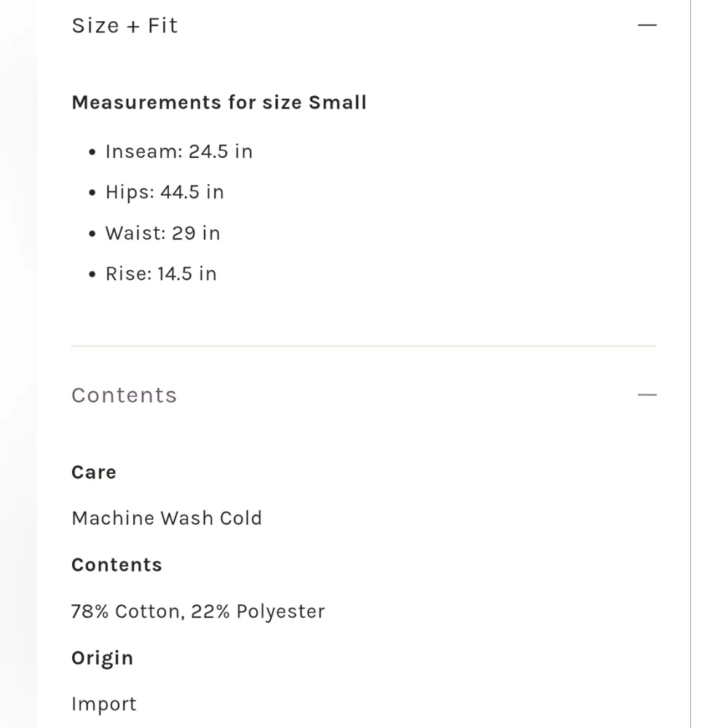Click the 78% Cotton, 22% Polyester text
Screen dimensions: 728x728
coord(198,612)
